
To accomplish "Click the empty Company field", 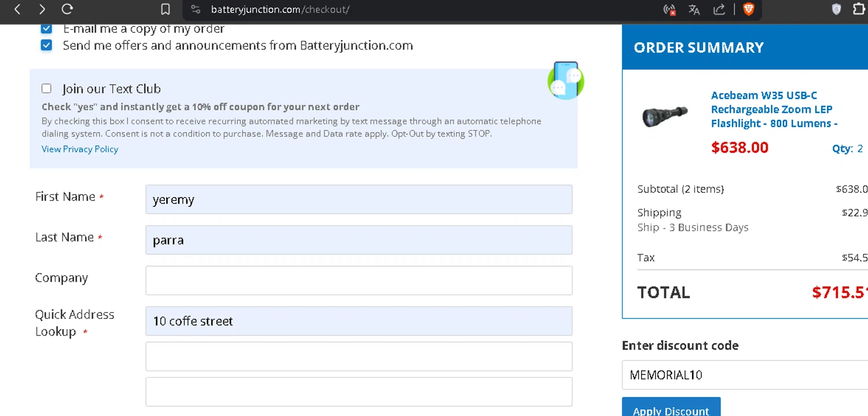I will coord(359,281).
